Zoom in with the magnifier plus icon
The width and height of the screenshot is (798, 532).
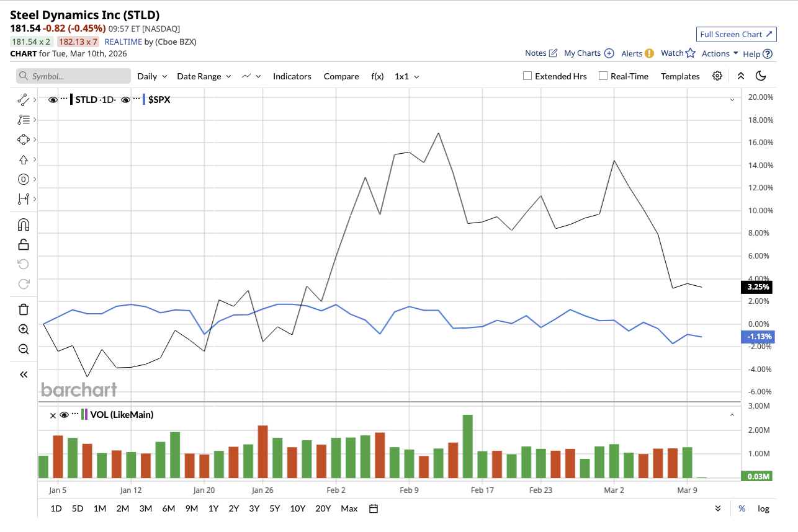24,329
